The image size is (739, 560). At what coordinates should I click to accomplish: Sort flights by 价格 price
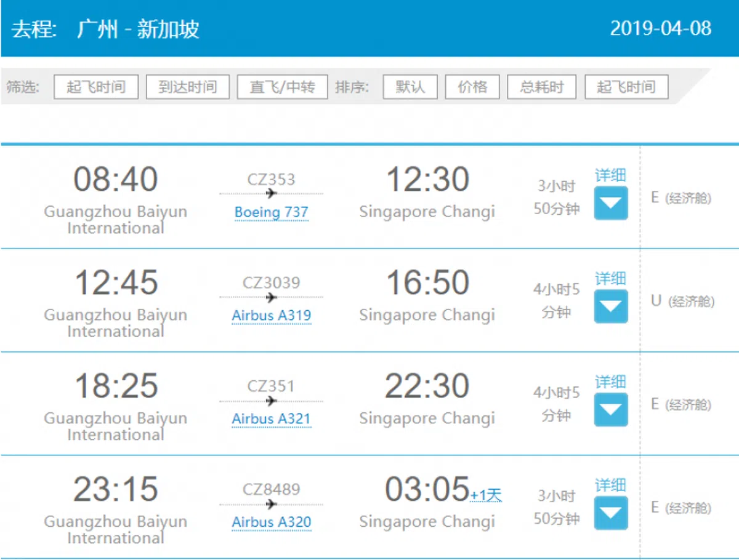tap(472, 87)
